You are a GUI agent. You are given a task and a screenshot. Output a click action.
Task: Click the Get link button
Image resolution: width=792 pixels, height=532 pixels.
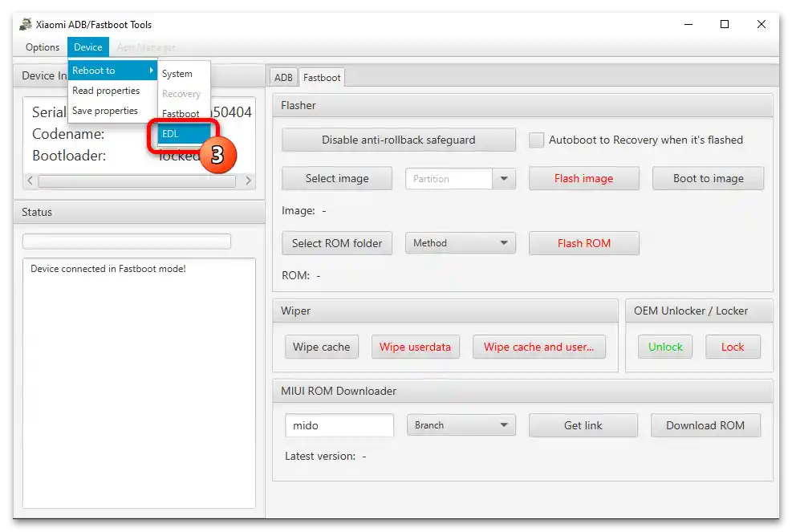[x=583, y=425]
